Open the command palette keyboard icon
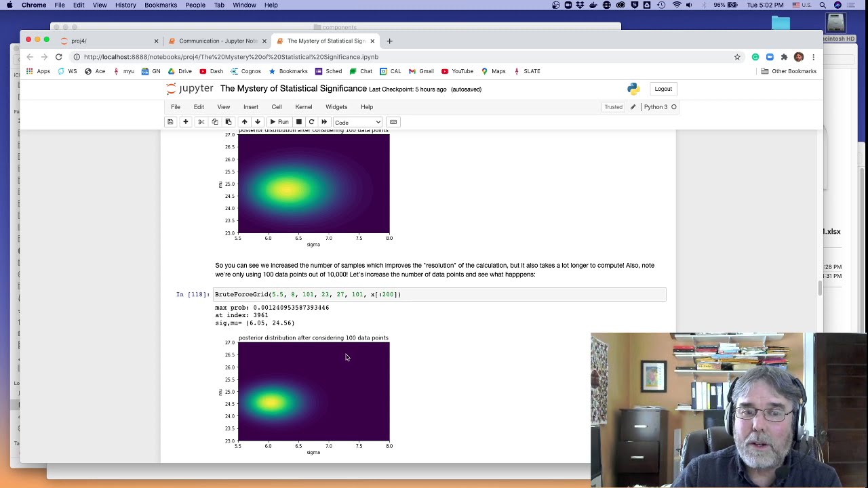868x488 pixels. (x=393, y=122)
